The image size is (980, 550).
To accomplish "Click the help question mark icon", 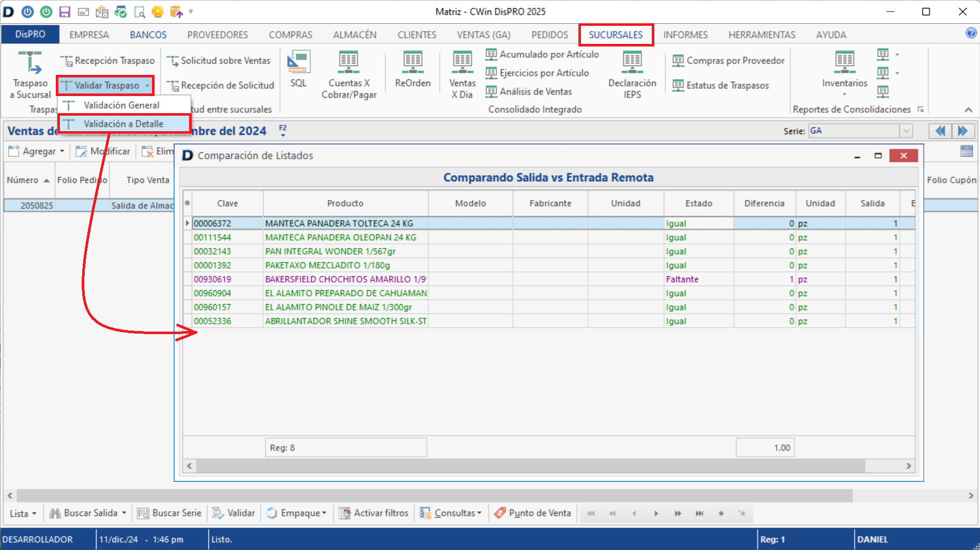I will 971,33.
